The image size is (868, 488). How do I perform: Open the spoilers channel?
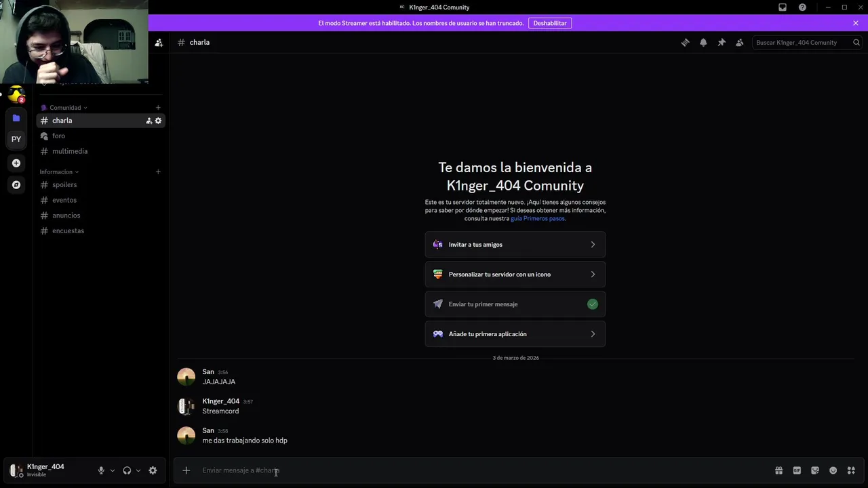pos(100,184)
